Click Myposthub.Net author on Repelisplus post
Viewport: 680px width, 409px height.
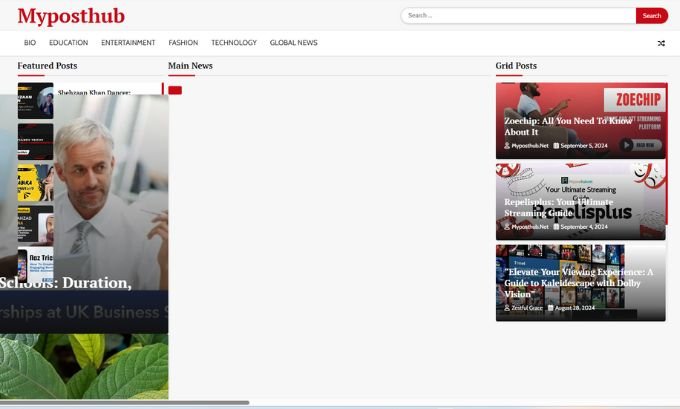pos(530,227)
